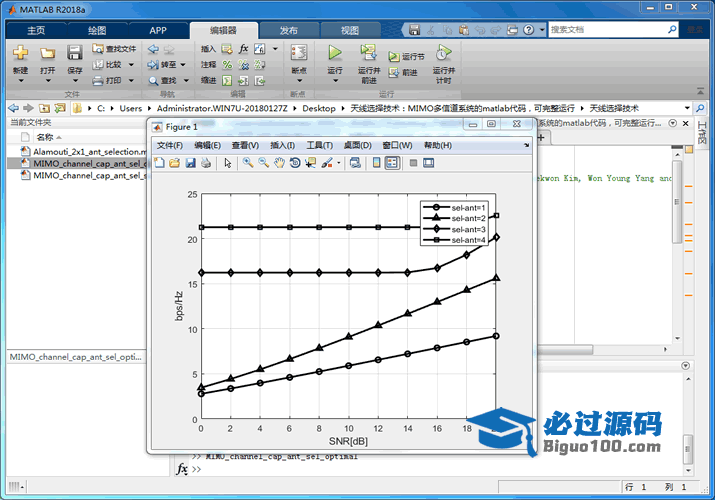
Task: Toggle Insert Legend in Figure 1
Action: tap(392, 163)
